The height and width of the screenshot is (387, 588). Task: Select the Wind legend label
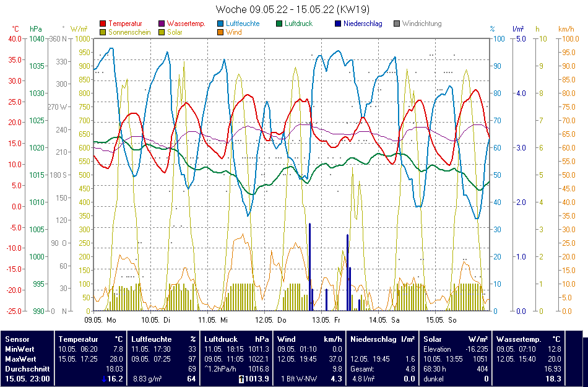(233, 32)
